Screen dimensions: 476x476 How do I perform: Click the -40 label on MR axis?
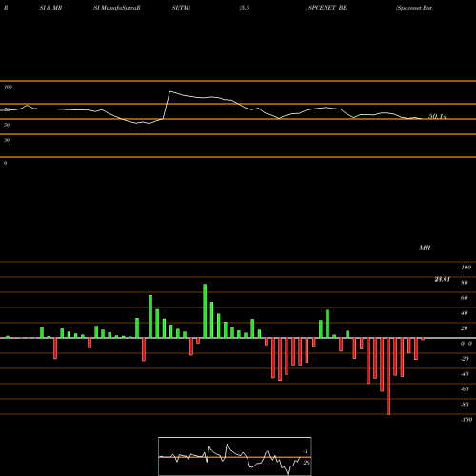[465, 374]
